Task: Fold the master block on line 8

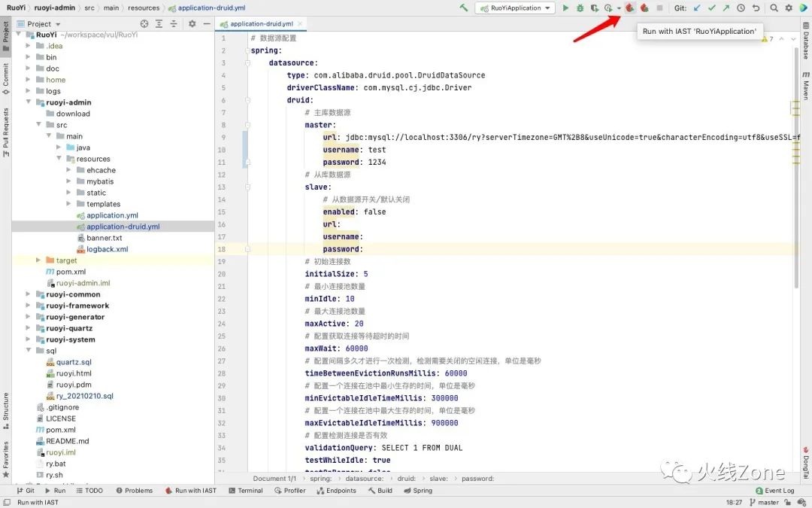Action: [247, 125]
